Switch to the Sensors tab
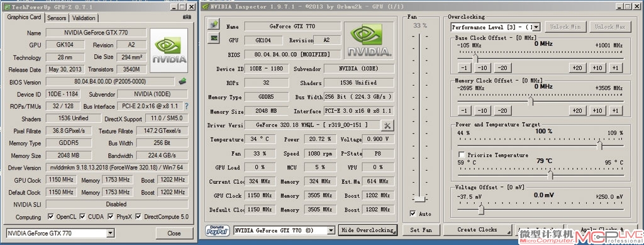The image size is (644, 245). [x=57, y=18]
